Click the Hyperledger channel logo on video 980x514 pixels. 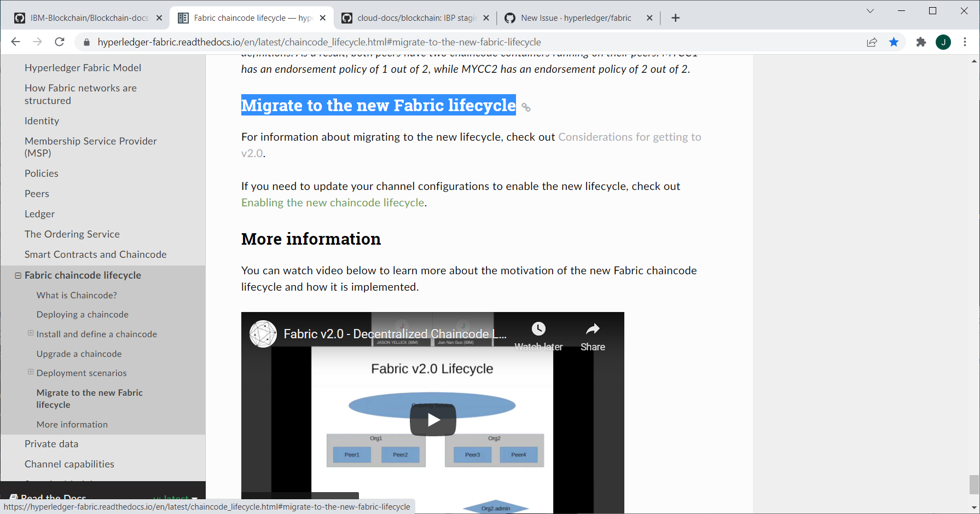pos(263,334)
